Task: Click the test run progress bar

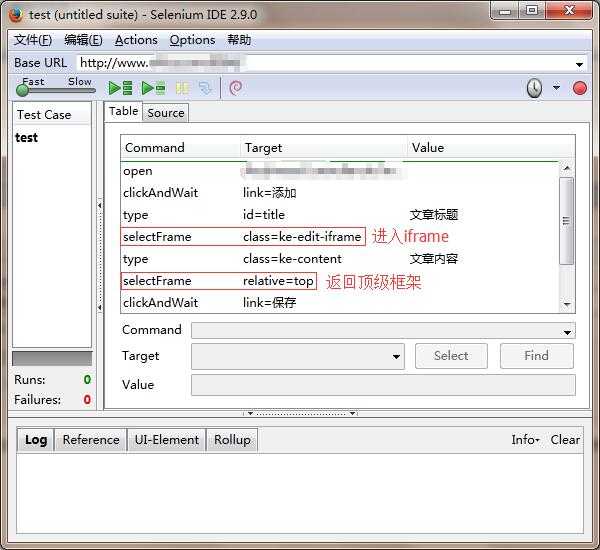Action: [x=52, y=358]
